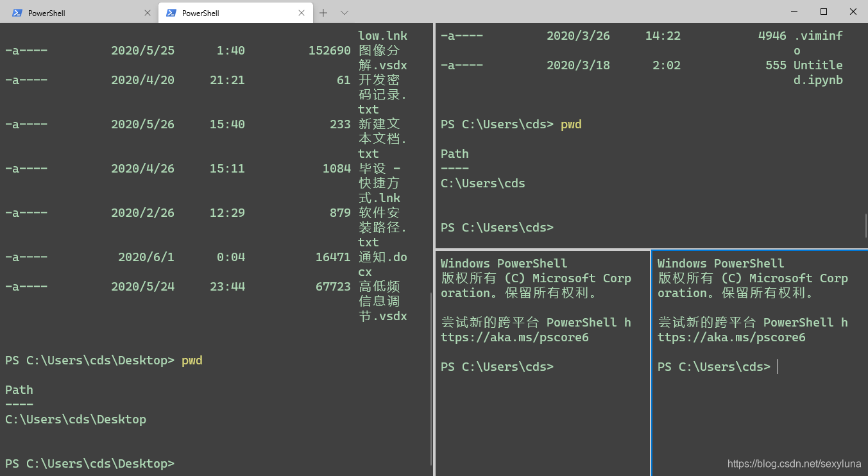Viewport: 868px width, 476px height.
Task: Click Path header in left pane
Action: (x=19, y=390)
